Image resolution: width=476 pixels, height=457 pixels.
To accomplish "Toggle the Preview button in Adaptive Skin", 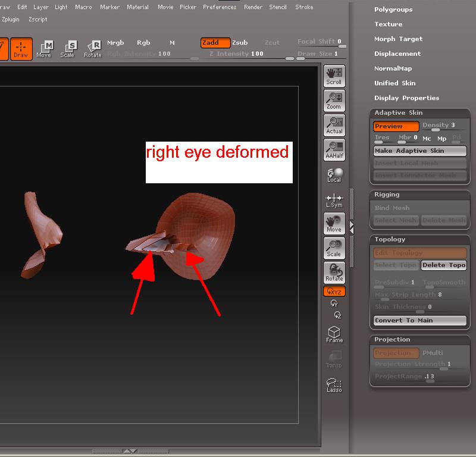I will 395,126.
